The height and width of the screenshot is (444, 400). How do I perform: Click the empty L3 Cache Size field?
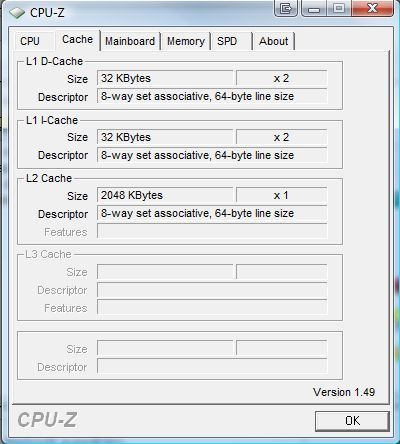(165, 272)
